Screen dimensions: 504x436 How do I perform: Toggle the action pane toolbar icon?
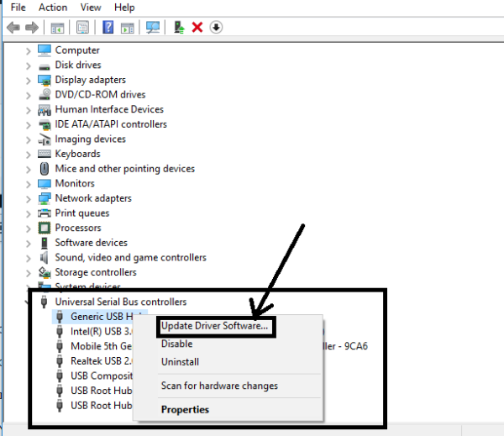[x=128, y=28]
